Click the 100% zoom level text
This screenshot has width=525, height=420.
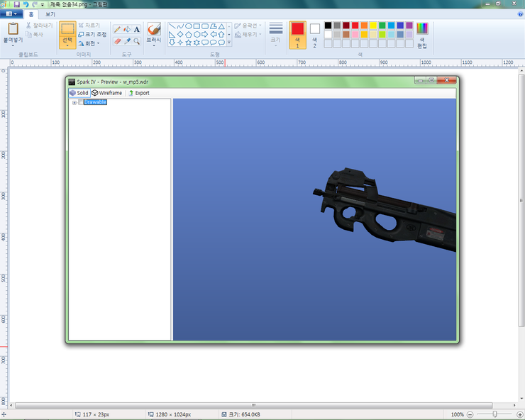tap(458, 414)
